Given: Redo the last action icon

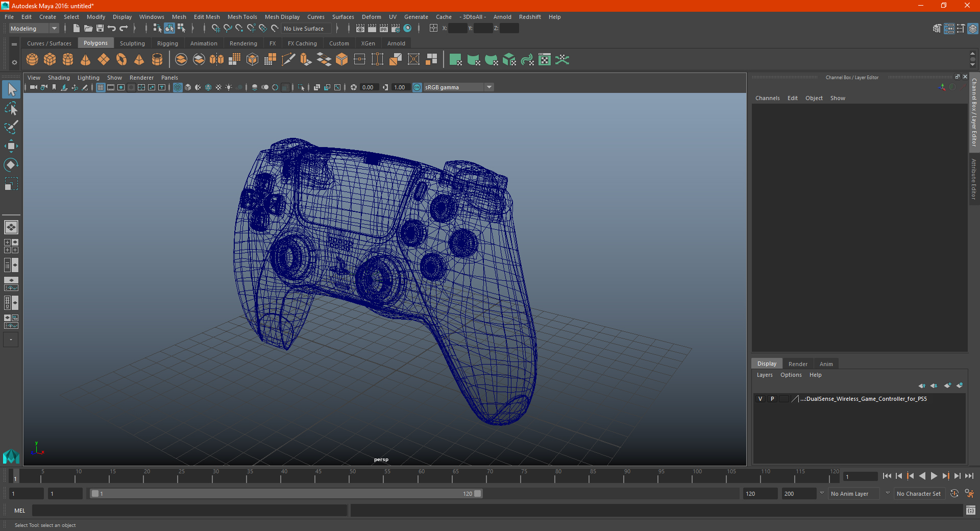Looking at the screenshot, I should coord(124,29).
